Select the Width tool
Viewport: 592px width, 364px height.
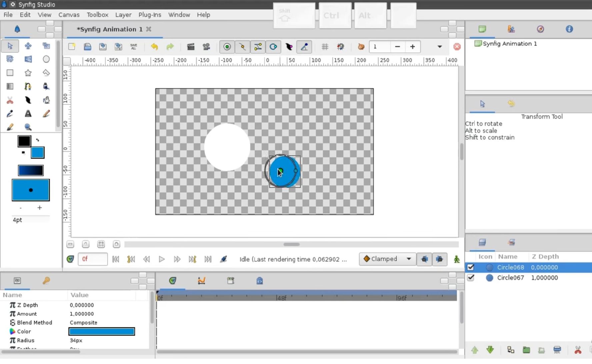[28, 100]
